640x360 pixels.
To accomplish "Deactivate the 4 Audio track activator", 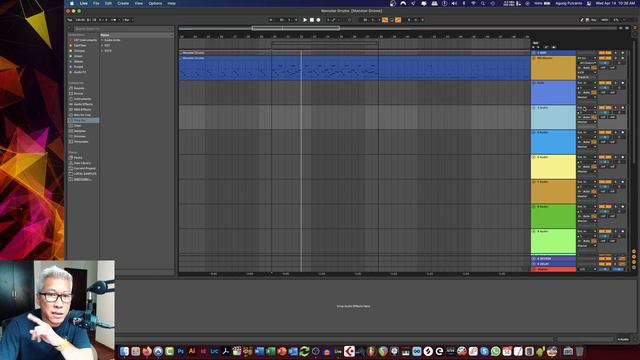I will [x=605, y=108].
